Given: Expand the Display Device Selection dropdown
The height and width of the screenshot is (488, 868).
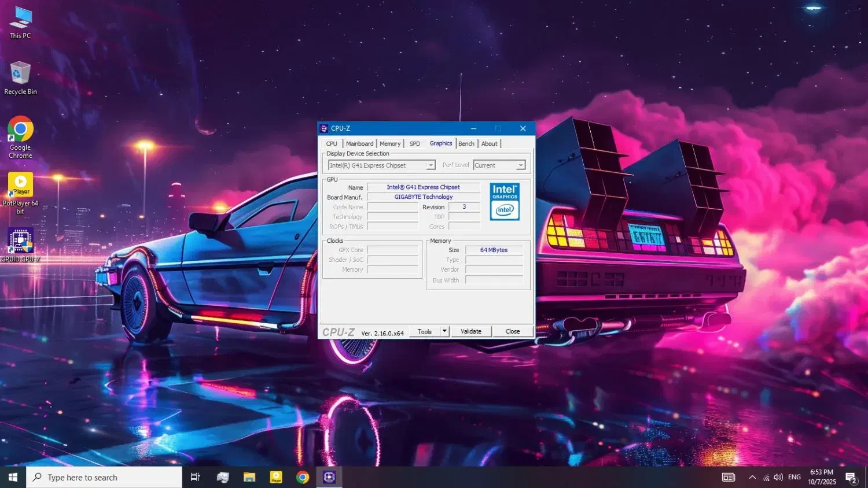Looking at the screenshot, I should pos(431,165).
